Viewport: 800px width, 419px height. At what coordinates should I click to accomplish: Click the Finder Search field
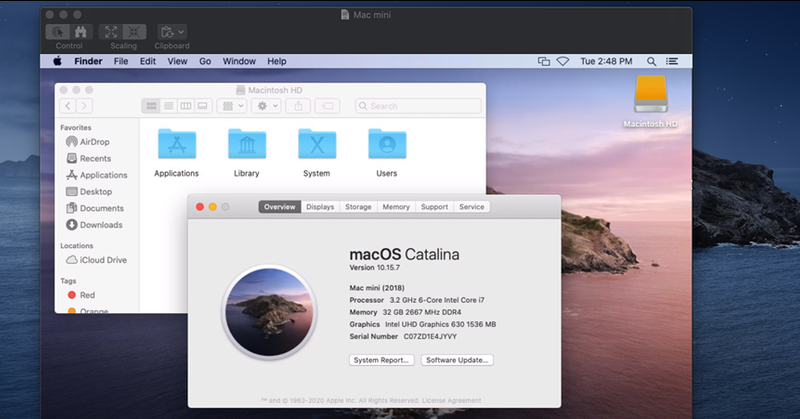coord(418,106)
